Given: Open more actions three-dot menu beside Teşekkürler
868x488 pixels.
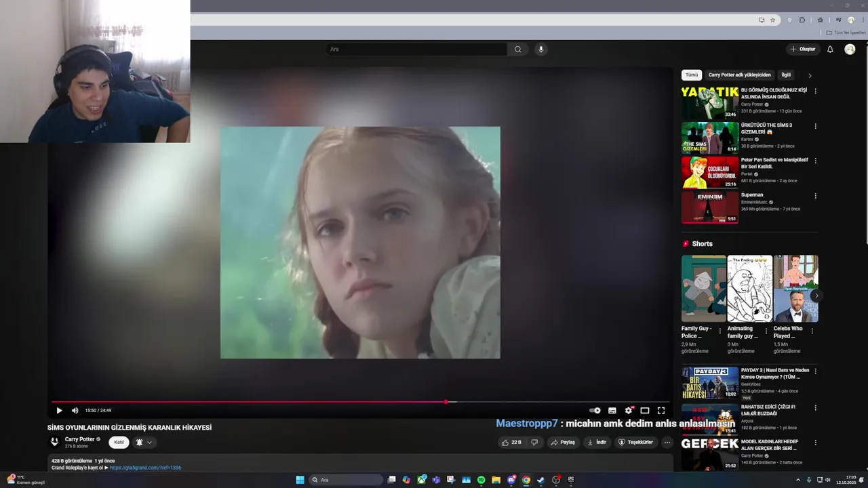Looking at the screenshot, I should click(667, 443).
